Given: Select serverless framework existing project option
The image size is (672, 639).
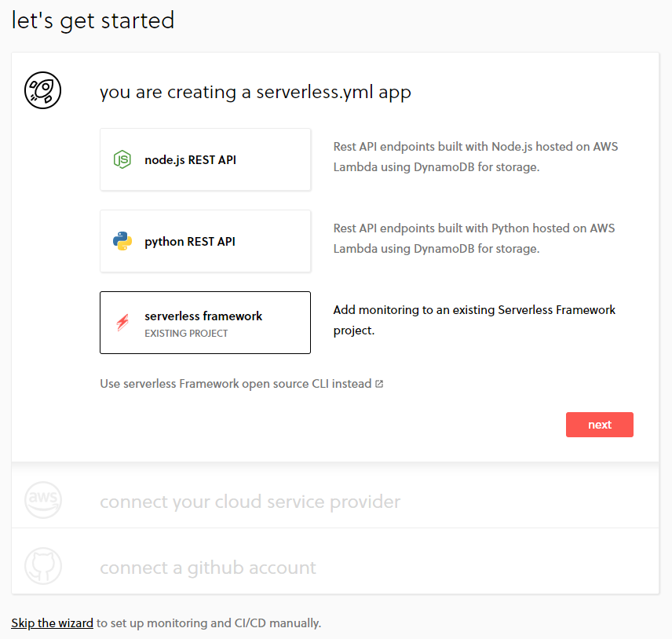Looking at the screenshot, I should pyautogui.click(x=205, y=323).
